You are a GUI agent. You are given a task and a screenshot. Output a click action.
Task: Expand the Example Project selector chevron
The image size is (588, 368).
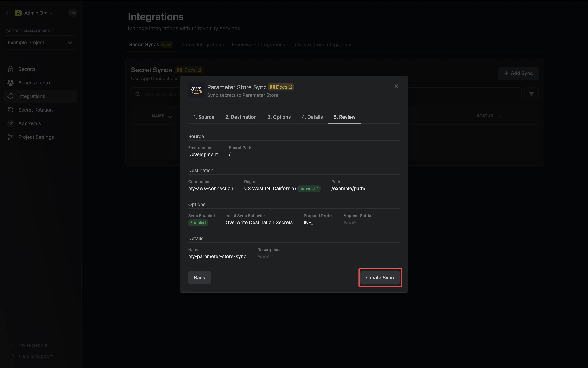point(70,43)
